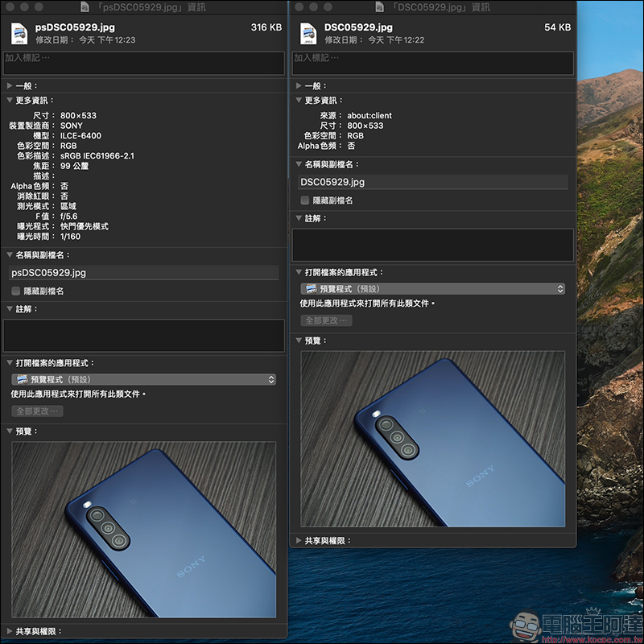The height and width of the screenshot is (644, 644).
Task: Collapse 名稱與副檔名 section in psDSC05929.jpg window
Action: click(10, 255)
